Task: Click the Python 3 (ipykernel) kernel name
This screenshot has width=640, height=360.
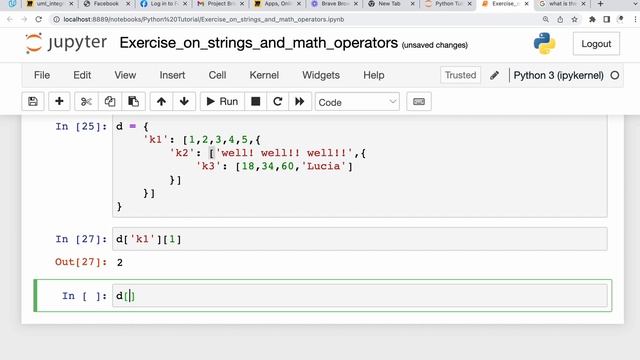Action: [x=558, y=76]
